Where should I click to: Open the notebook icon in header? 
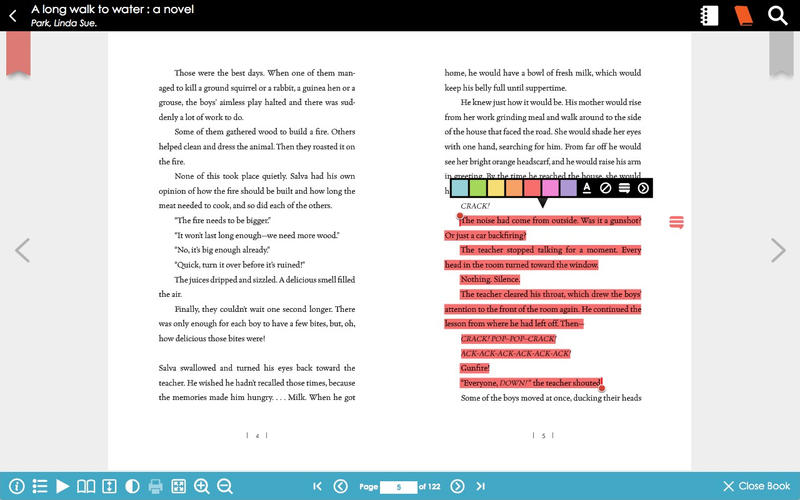(x=709, y=16)
